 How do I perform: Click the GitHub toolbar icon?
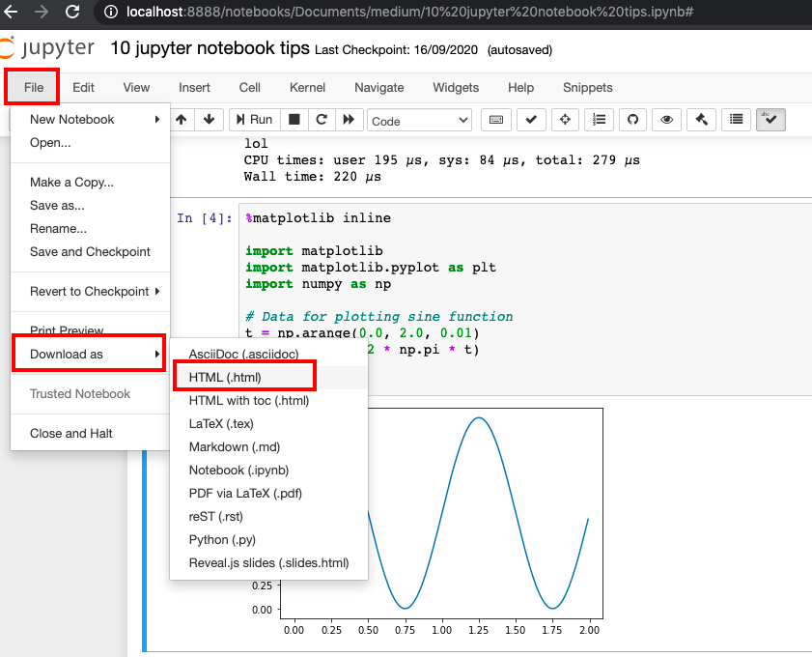632,120
